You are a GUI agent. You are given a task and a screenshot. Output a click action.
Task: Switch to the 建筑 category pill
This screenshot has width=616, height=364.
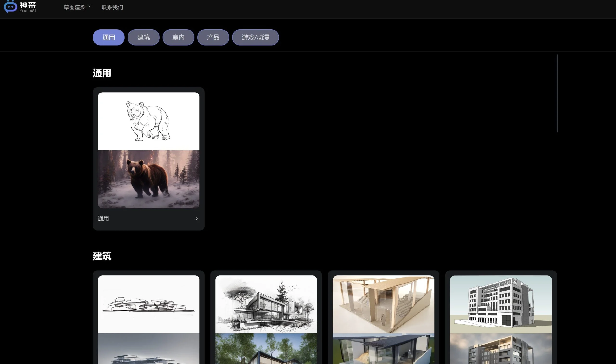(143, 37)
